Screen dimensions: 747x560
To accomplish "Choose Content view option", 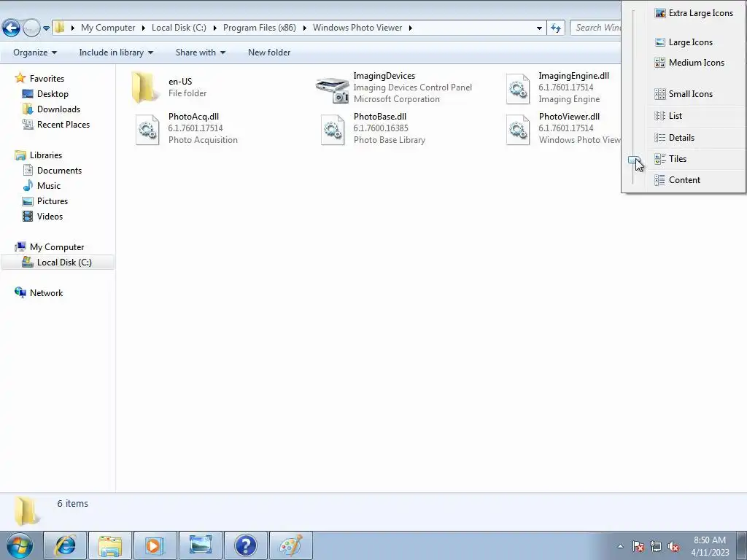I will 696,180.
